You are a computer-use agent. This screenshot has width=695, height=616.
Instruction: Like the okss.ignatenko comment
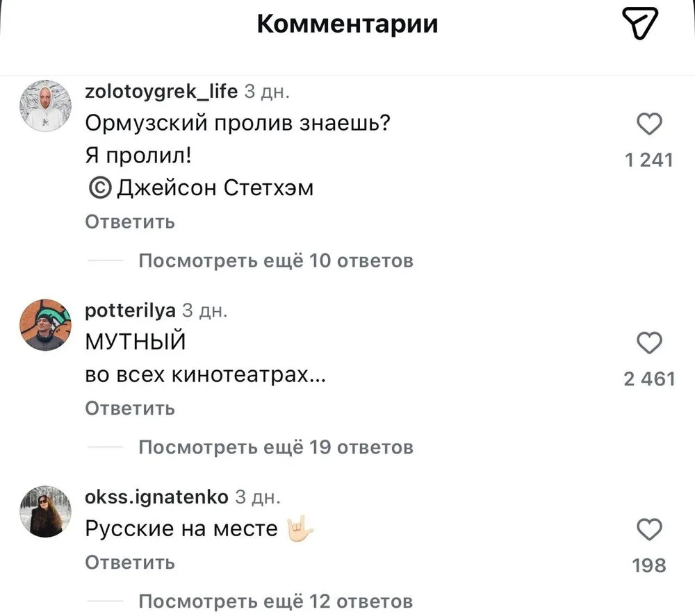click(x=649, y=531)
